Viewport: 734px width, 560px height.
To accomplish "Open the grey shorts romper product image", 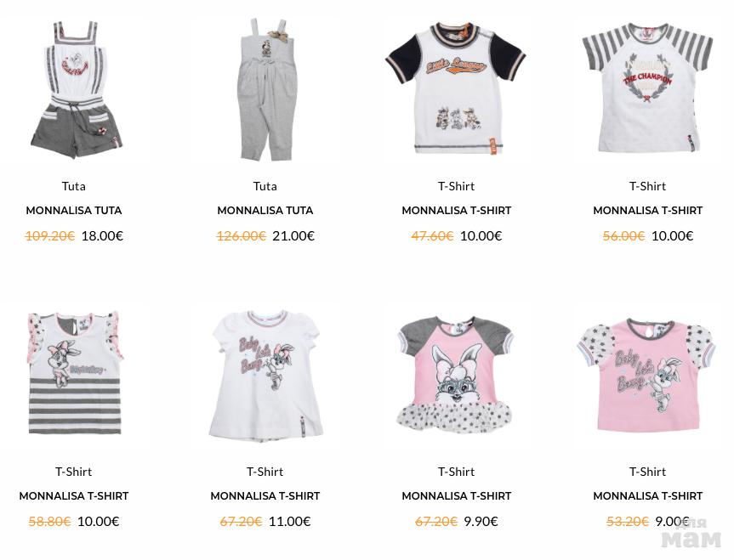I will pos(76,90).
